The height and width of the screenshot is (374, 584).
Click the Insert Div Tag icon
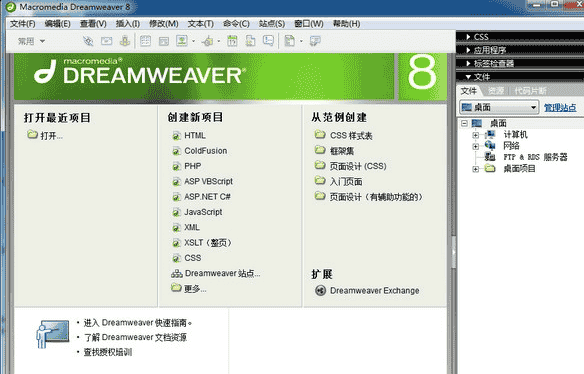point(164,41)
